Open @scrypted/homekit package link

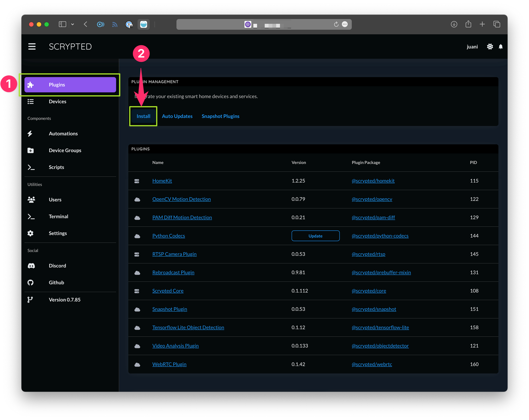(373, 181)
